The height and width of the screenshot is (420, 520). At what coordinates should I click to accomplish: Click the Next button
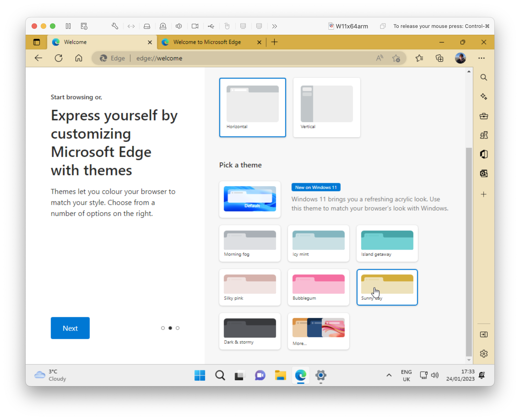[x=70, y=328]
